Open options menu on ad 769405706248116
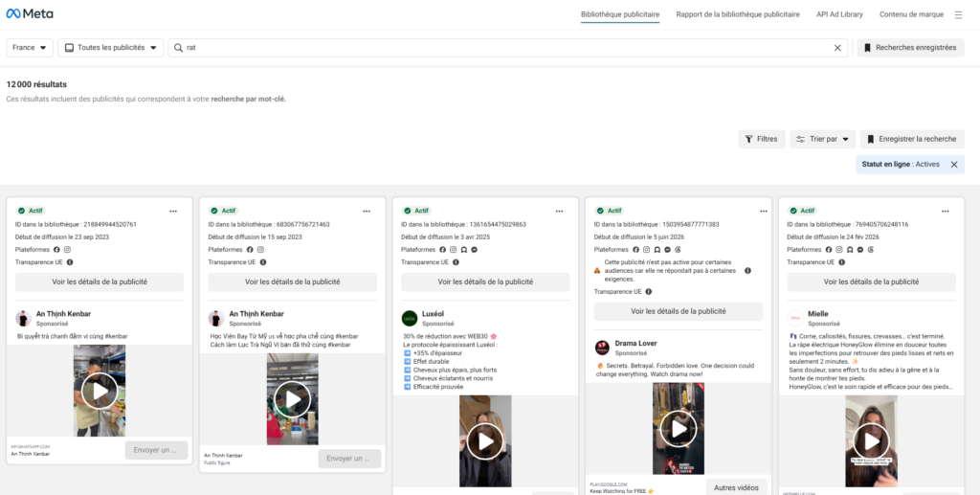 945,212
